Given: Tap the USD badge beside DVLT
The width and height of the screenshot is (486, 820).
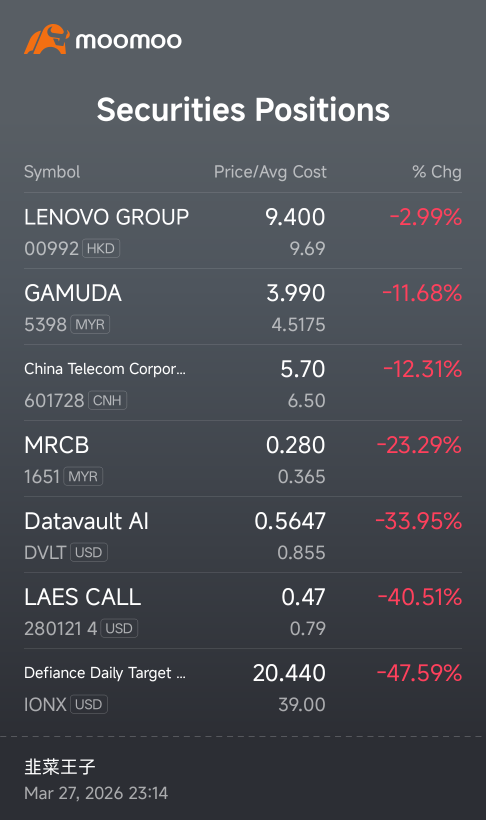Looking at the screenshot, I should tap(88, 552).
